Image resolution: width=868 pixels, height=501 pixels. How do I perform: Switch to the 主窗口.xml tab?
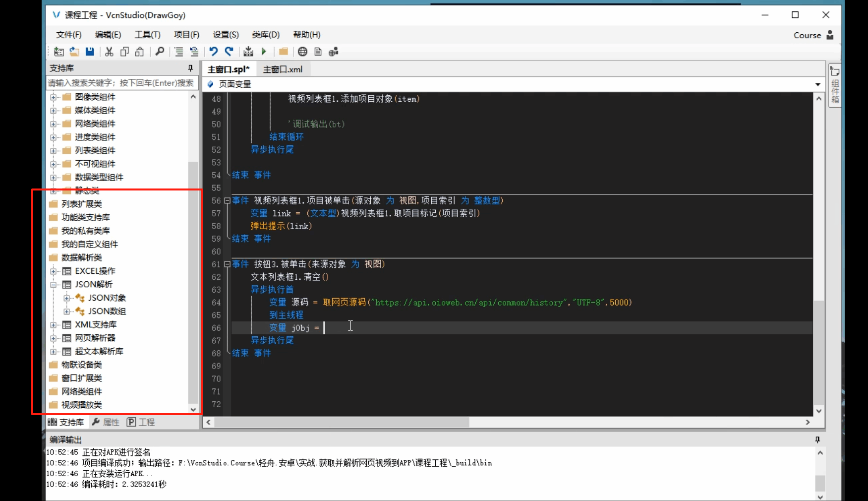[283, 69]
